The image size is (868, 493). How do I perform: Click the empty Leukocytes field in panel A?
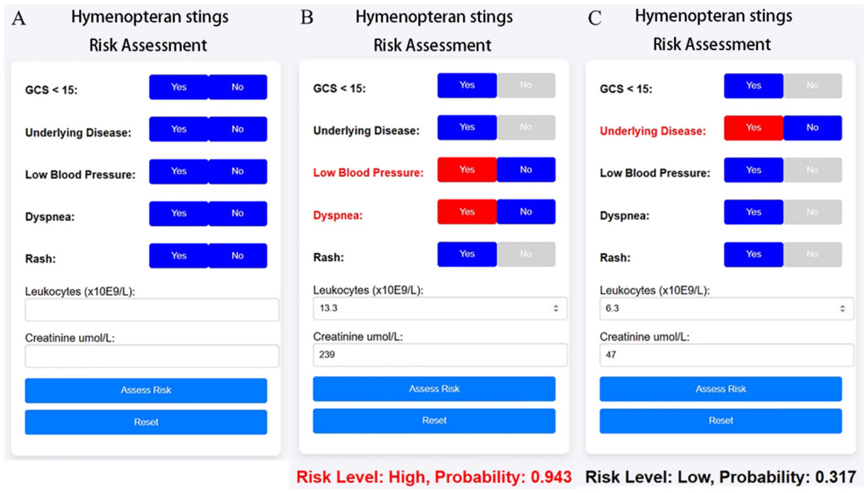click(x=152, y=310)
